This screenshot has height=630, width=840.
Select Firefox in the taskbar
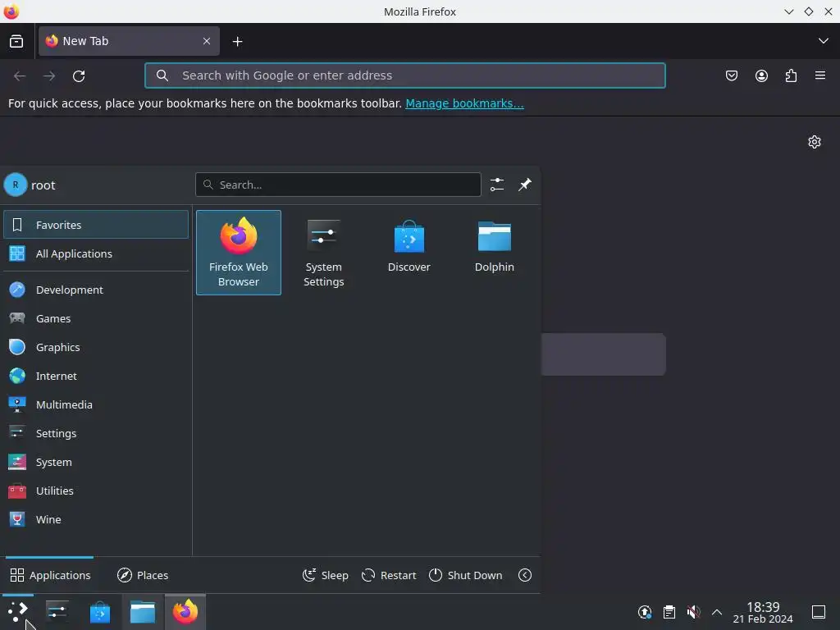coord(185,611)
